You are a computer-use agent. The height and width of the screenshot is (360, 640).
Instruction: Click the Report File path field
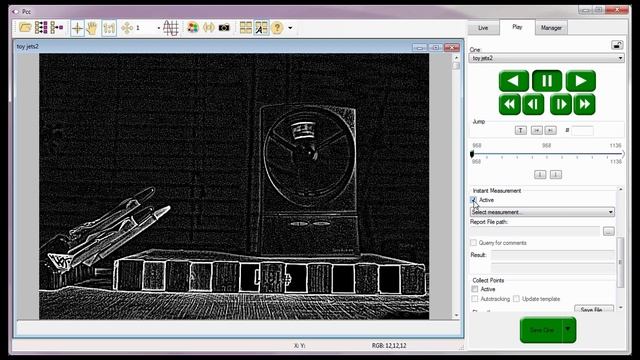[x=535, y=231]
